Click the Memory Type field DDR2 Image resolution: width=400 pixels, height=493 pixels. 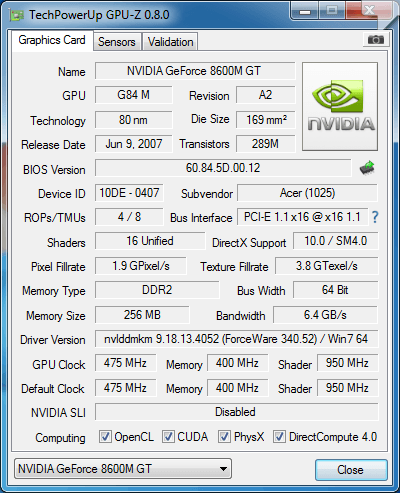pos(157,290)
